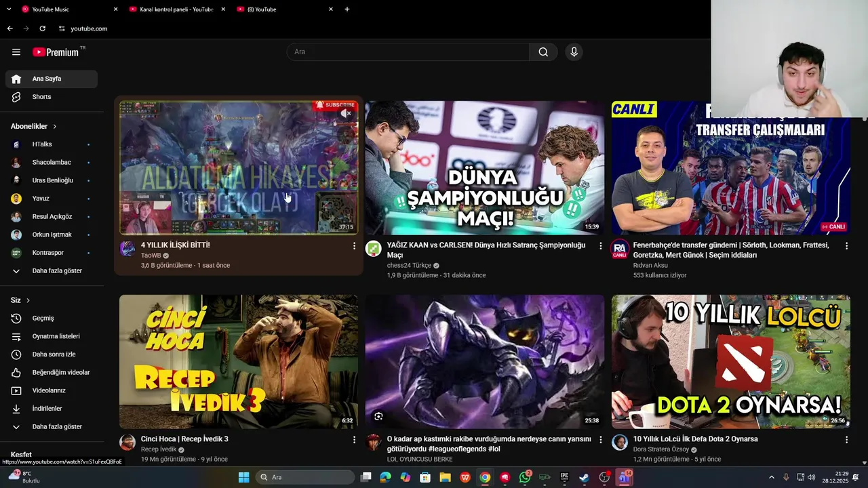868x488 pixels.
Task: Open Dora Stratera Özsoy channel avatar
Action: click(620, 443)
